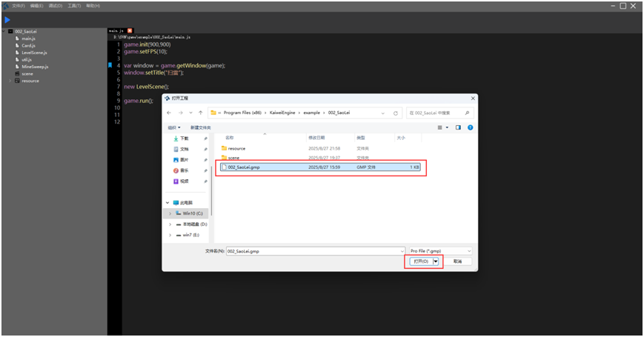
Task: Open help with the blue question icon
Action: (x=471, y=127)
